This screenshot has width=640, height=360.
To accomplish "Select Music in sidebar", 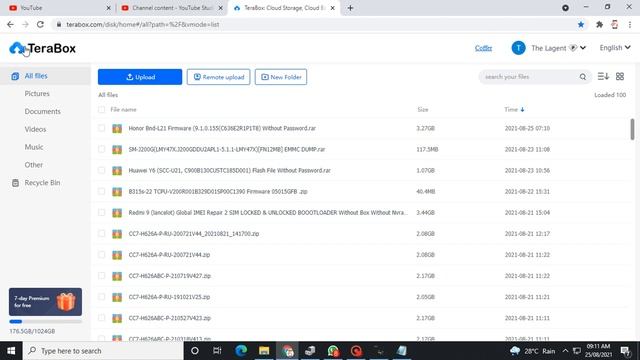I will click(x=34, y=147).
